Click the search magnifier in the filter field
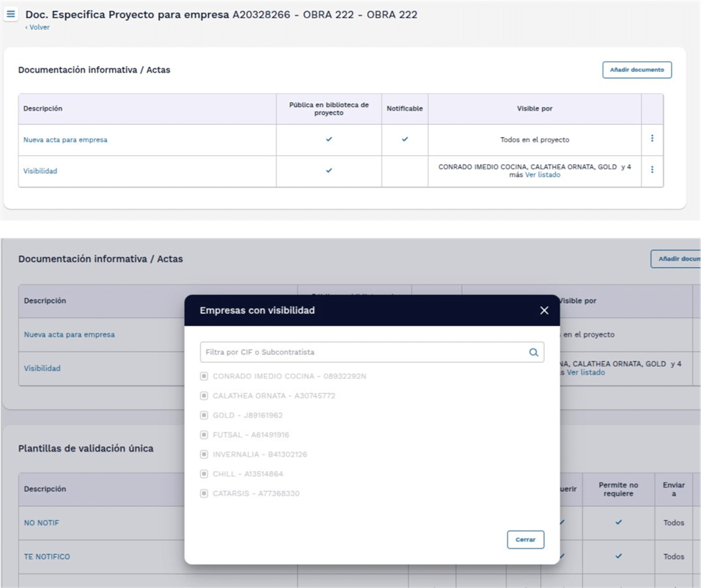The width and height of the screenshot is (701, 588). click(x=533, y=353)
